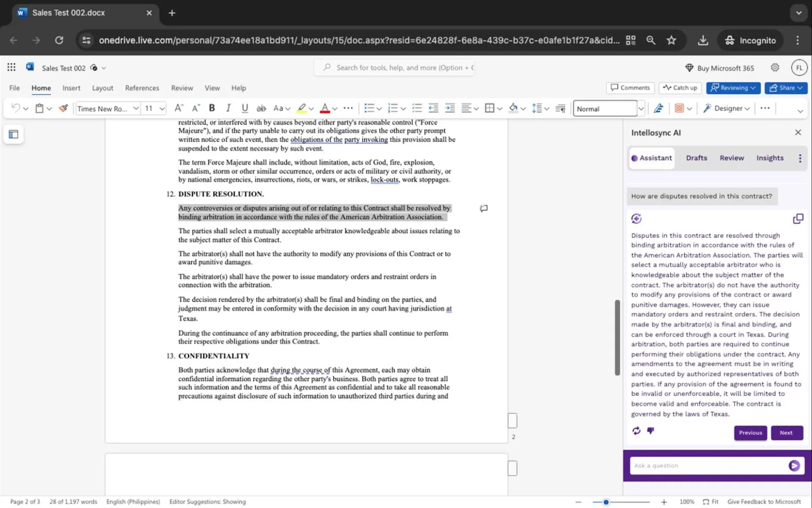This screenshot has width=812, height=508.
Task: Regenerate the AI answer with refresh icon
Action: (636, 431)
